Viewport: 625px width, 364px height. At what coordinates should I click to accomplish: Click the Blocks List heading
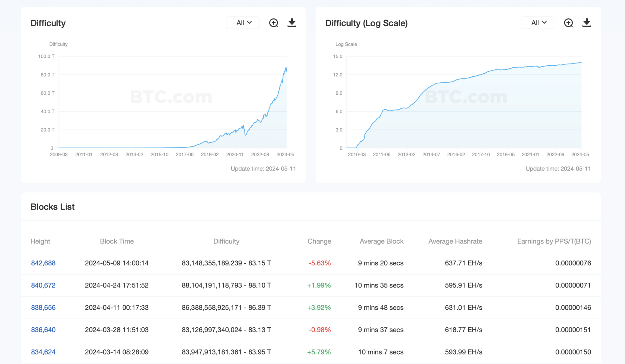tap(52, 207)
